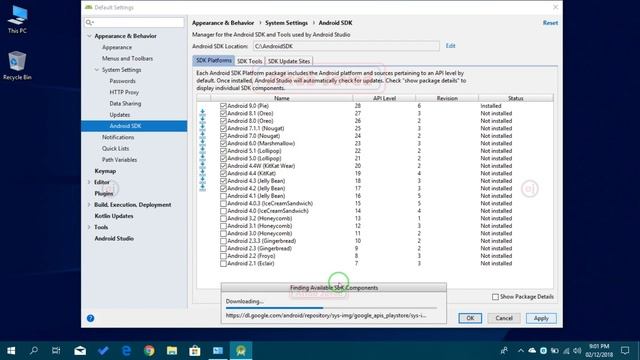
Task: Expand the Editor settings node
Action: 89,182
